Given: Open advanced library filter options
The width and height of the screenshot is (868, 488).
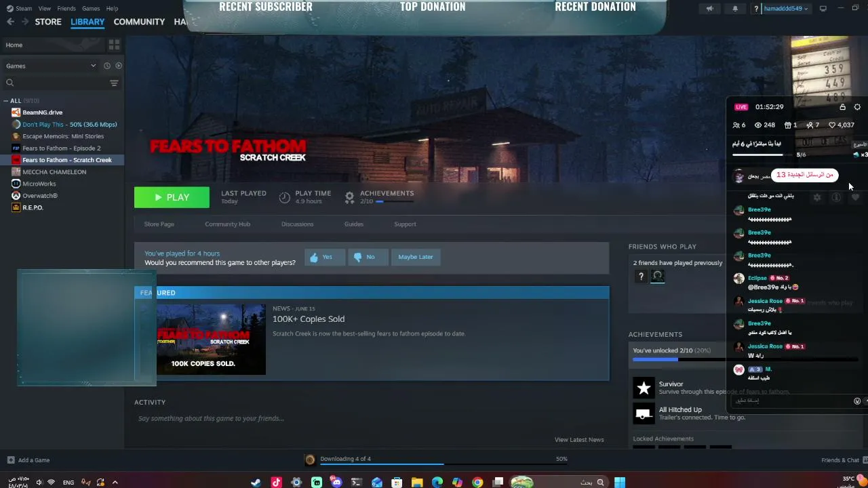Looking at the screenshot, I should click(114, 83).
